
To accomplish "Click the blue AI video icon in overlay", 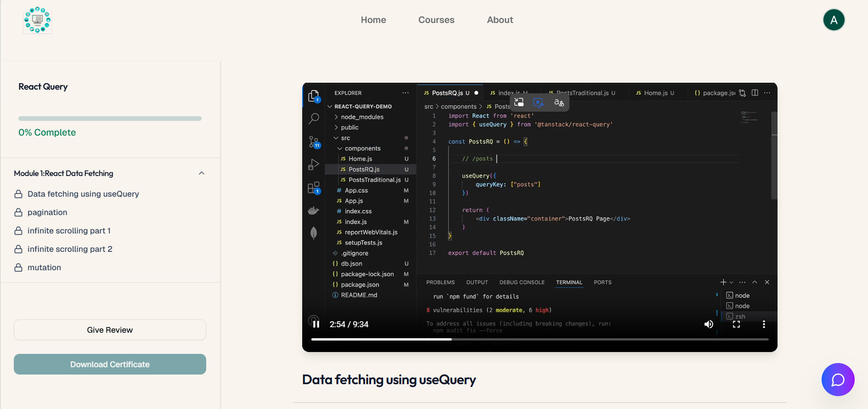I will click(x=538, y=102).
